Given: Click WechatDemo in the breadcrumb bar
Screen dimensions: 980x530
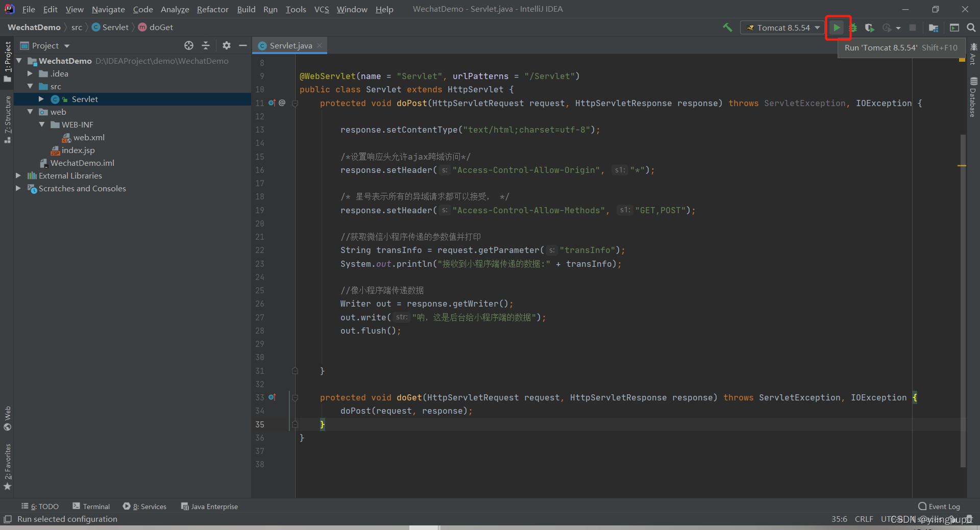Looking at the screenshot, I should tap(34, 27).
